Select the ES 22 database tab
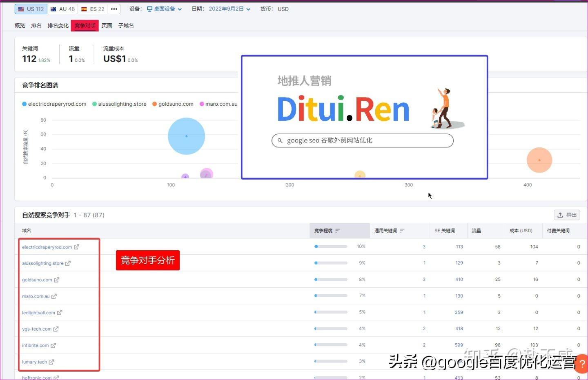The width and height of the screenshot is (588, 380). click(x=93, y=9)
